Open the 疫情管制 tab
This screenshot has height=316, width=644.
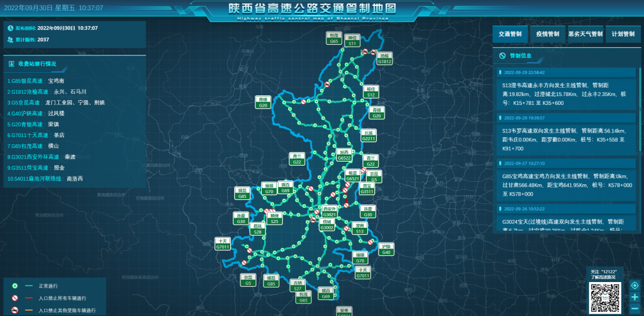(x=547, y=35)
